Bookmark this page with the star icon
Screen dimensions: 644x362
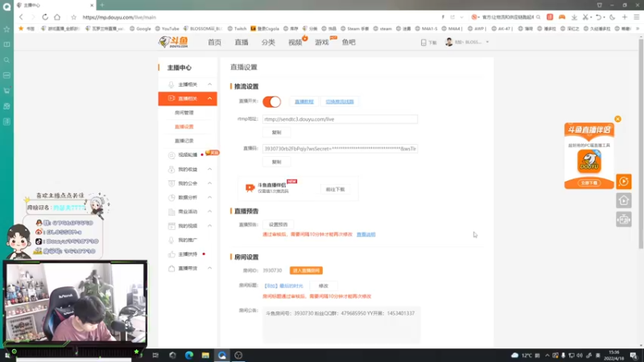pos(73,17)
